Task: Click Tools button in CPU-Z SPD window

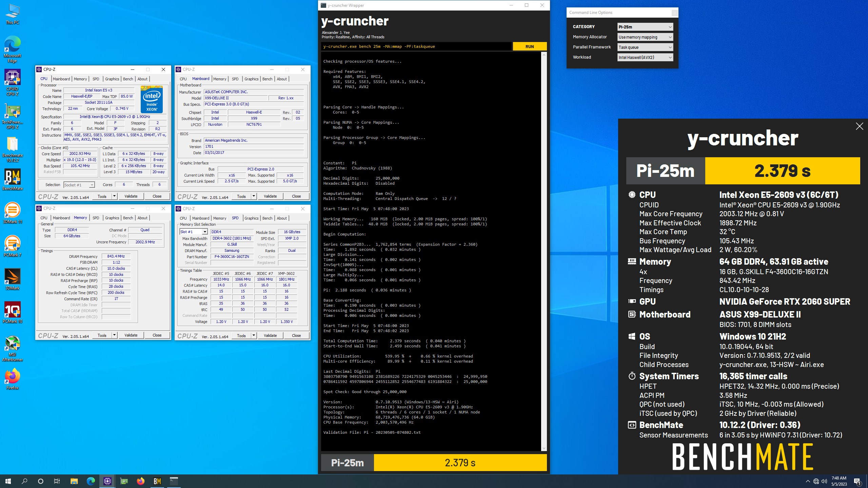Action: (x=241, y=335)
